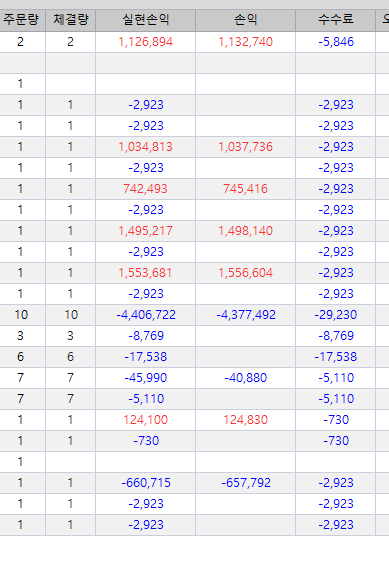Select the -8,769 fee cell

tap(335, 336)
